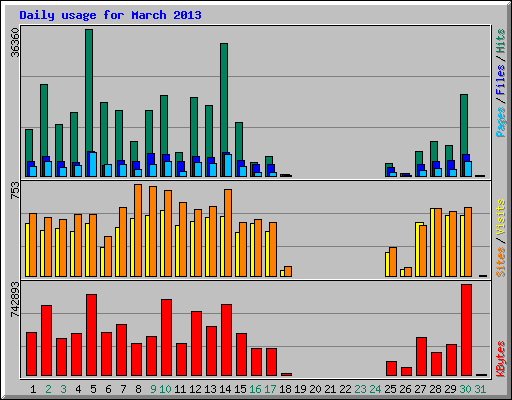
Task: Click the red KBytes bar for day 30
Action: click(x=467, y=330)
